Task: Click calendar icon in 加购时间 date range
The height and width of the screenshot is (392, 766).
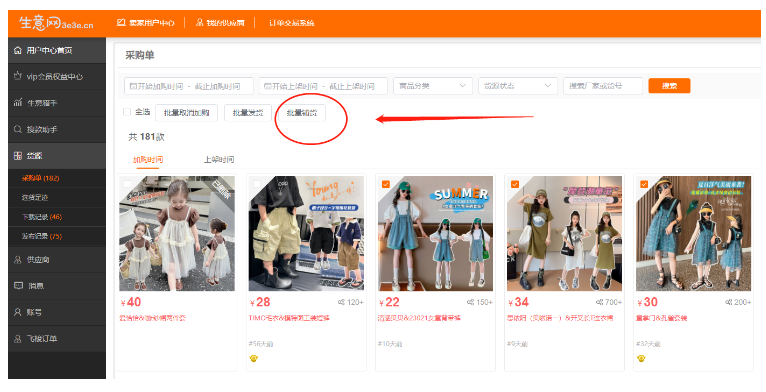Action: pyautogui.click(x=133, y=86)
